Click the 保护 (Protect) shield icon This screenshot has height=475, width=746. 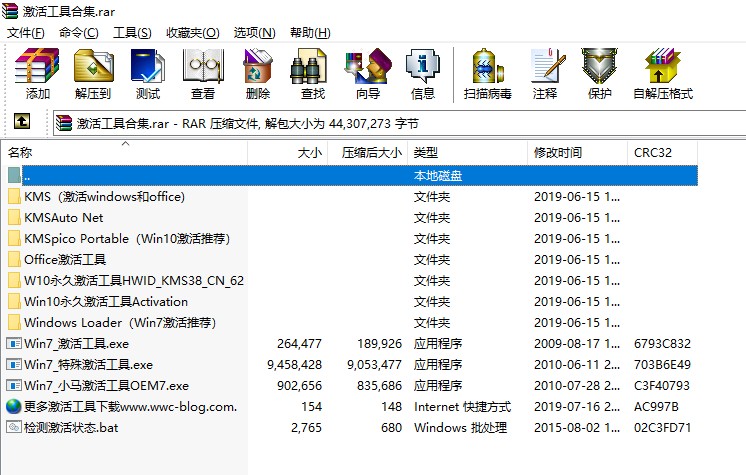point(599,66)
